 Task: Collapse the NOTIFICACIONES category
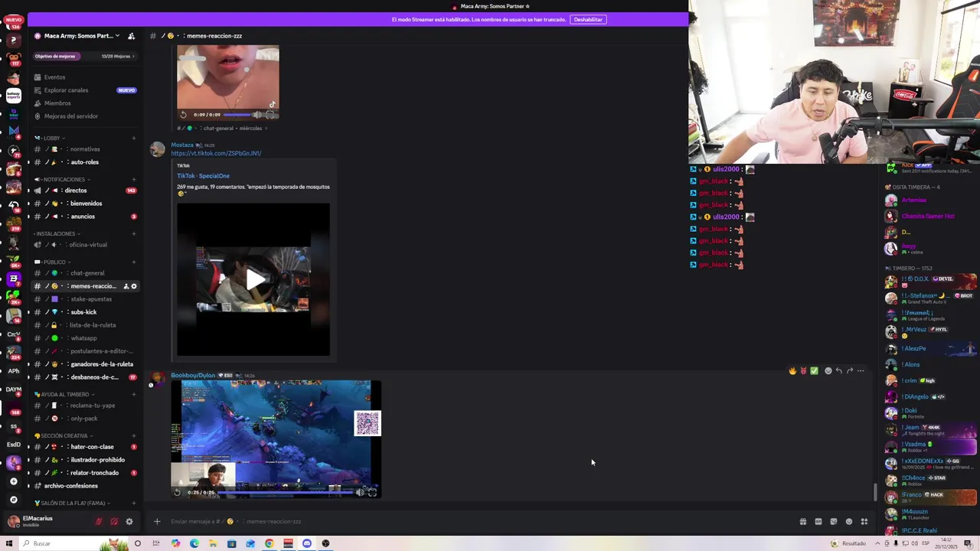[x=62, y=179]
